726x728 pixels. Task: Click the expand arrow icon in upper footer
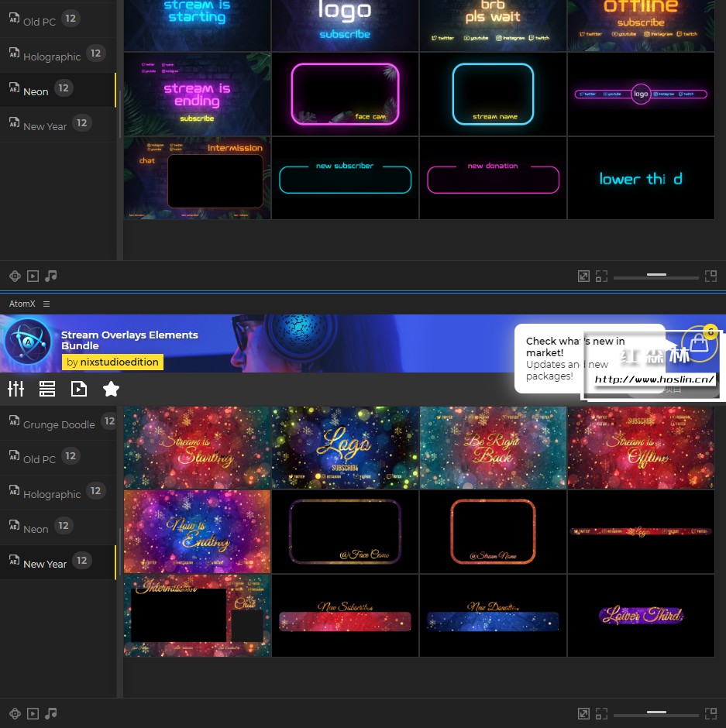583,276
